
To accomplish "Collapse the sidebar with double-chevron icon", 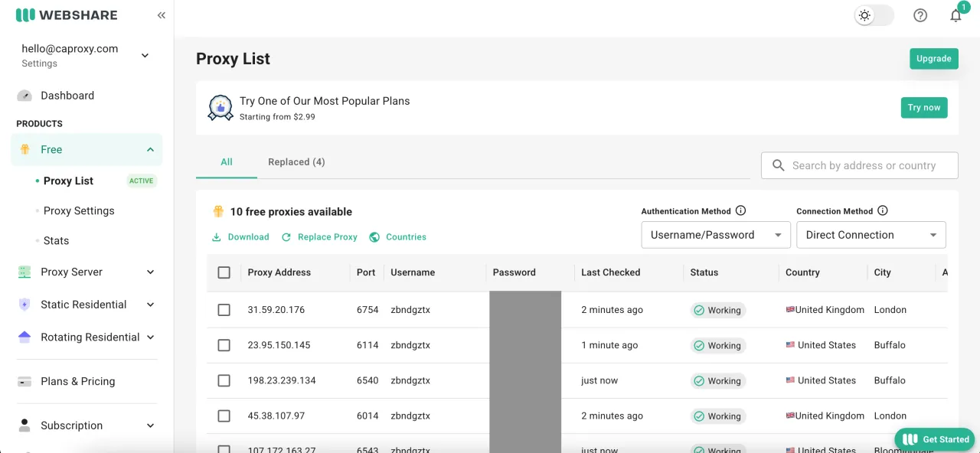I will [161, 15].
